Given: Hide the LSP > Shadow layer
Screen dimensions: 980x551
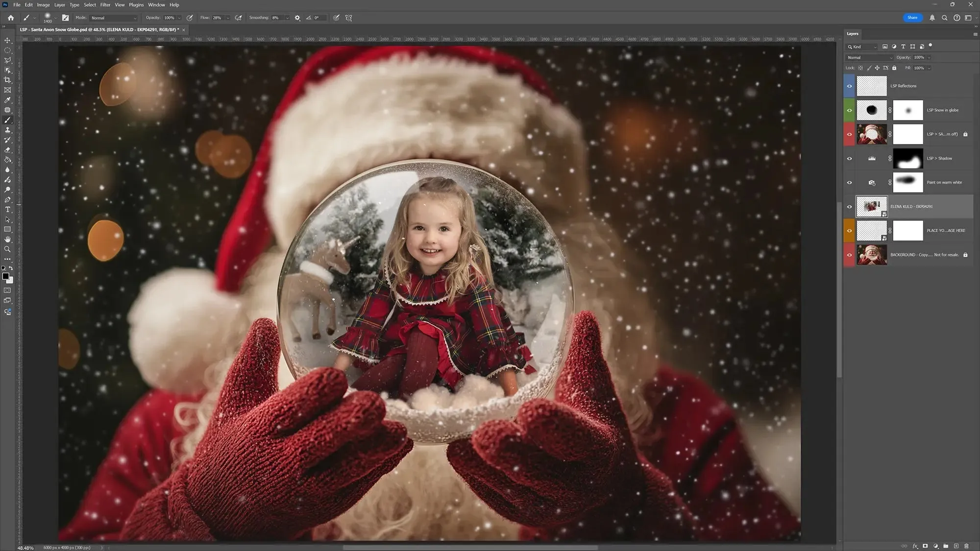Looking at the screenshot, I should pos(849,159).
